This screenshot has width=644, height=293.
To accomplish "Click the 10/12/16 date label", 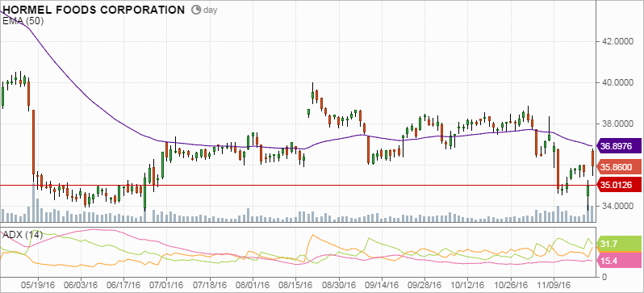I will click(x=467, y=285).
